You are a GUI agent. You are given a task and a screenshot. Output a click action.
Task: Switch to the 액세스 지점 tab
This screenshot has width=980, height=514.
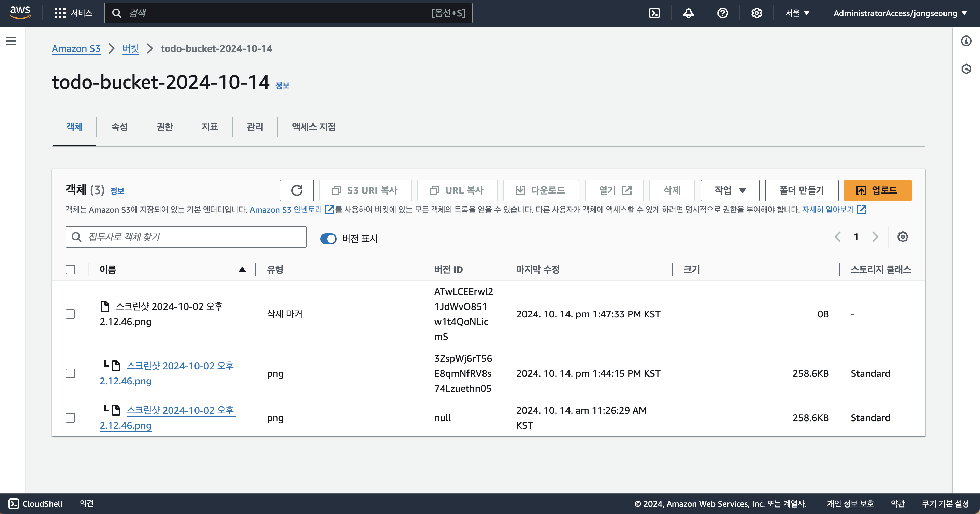pos(314,127)
